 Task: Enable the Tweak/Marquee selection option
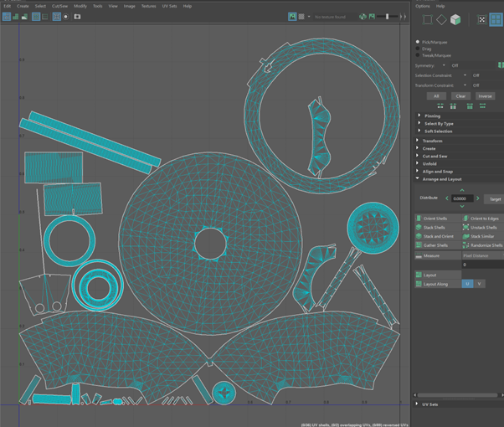tap(419, 55)
